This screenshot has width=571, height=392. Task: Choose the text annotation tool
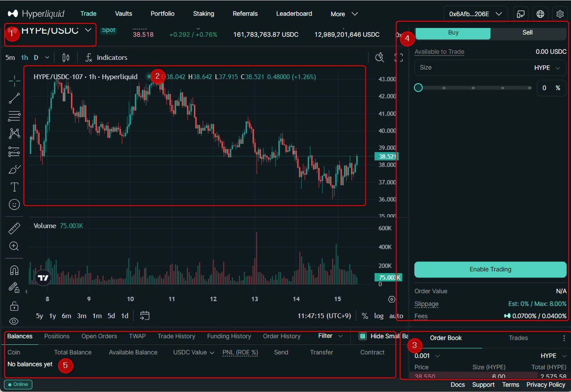pyautogui.click(x=14, y=187)
